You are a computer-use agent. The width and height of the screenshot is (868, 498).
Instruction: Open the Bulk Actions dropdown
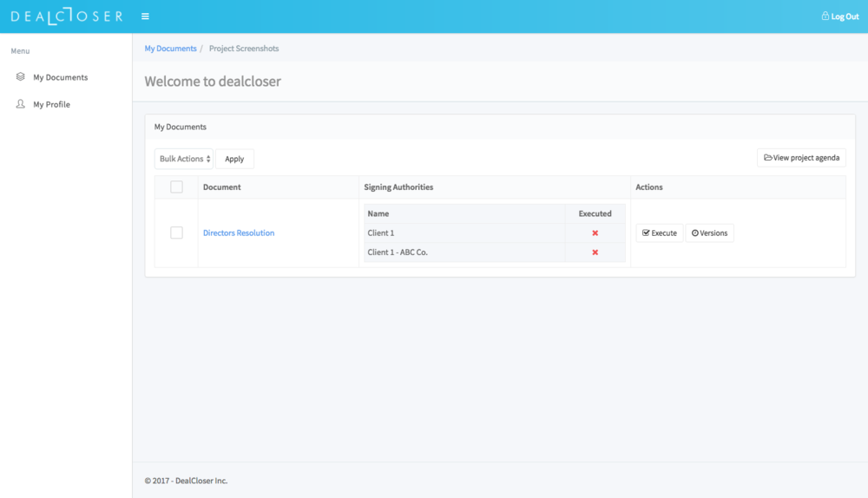[184, 159]
